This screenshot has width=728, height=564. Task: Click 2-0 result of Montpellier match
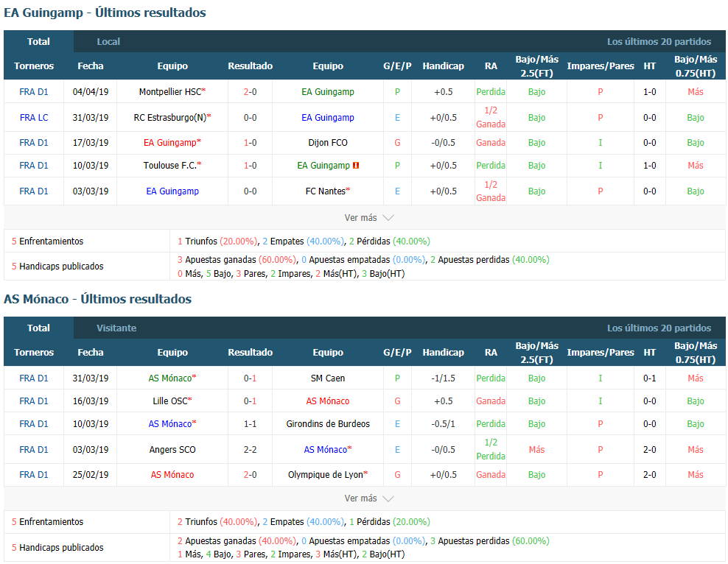[250, 92]
